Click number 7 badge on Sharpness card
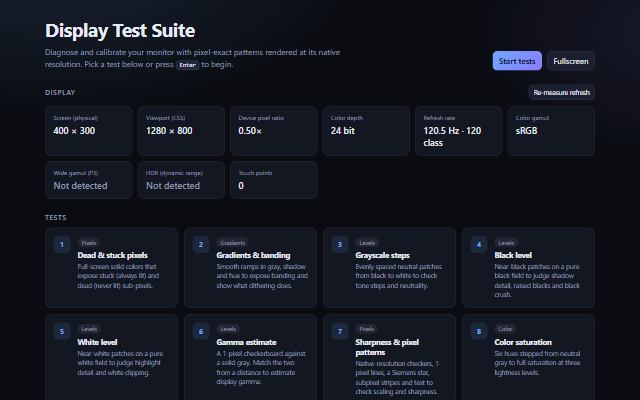Image resolution: width=640 pixels, height=400 pixels. [x=340, y=331]
